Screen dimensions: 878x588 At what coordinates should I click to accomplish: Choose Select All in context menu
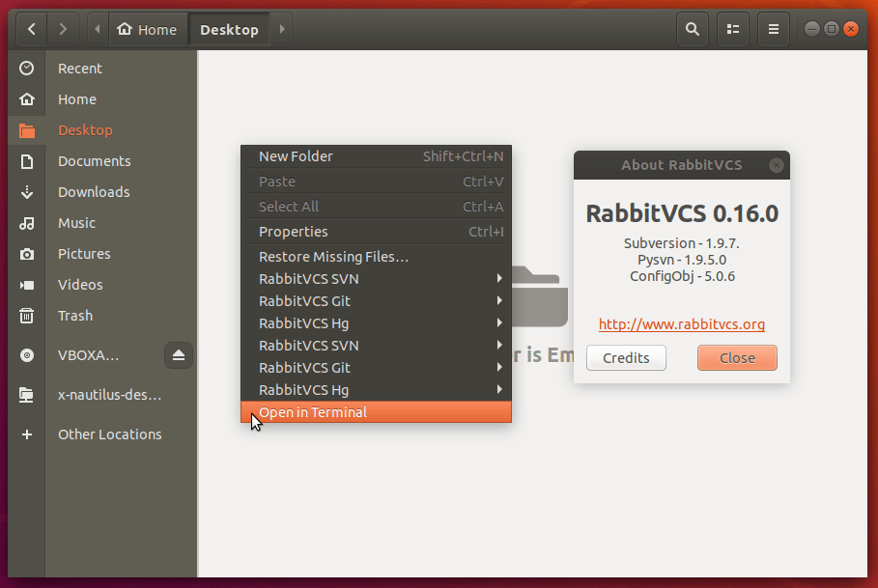pyautogui.click(x=376, y=207)
